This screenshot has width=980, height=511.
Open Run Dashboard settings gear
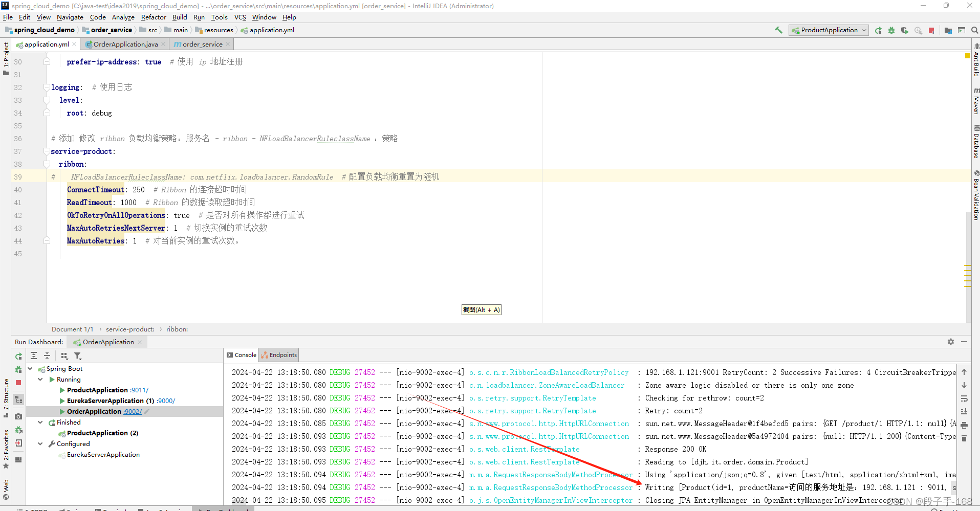click(951, 342)
